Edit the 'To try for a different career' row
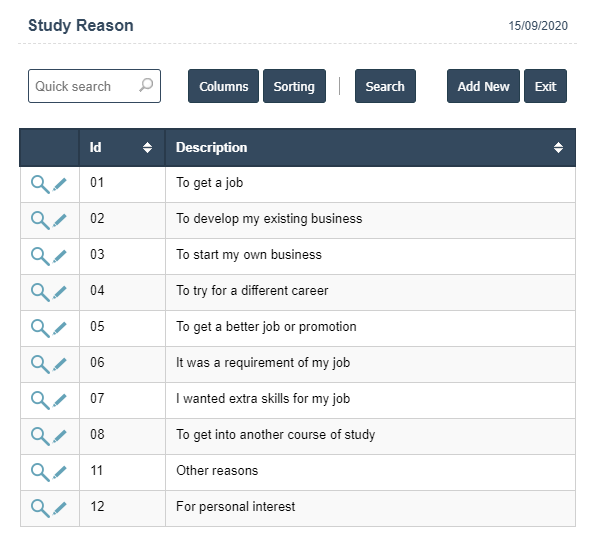This screenshot has height=543, width=603. pyautogui.click(x=60, y=292)
